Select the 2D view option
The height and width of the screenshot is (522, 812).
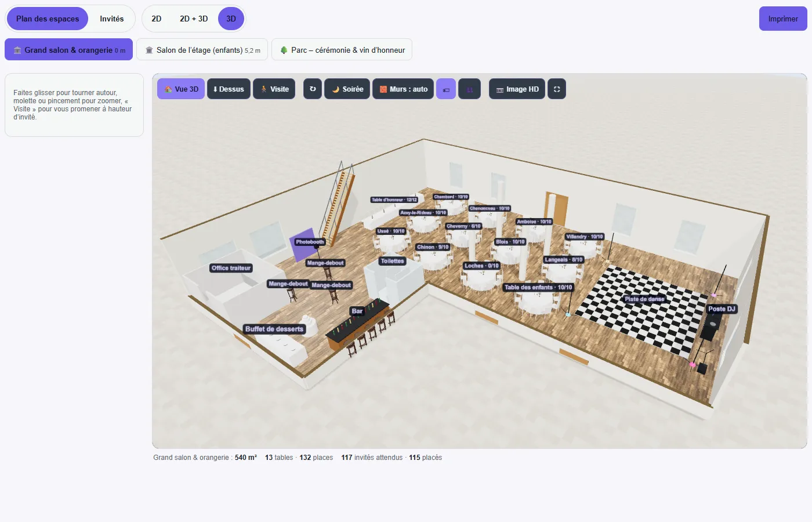click(157, 19)
